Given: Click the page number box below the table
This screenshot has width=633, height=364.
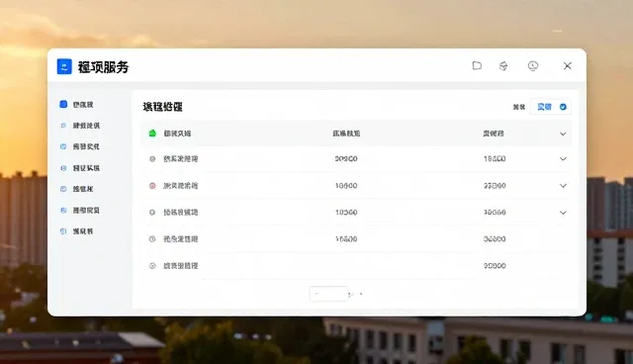Looking at the screenshot, I should pos(328,294).
